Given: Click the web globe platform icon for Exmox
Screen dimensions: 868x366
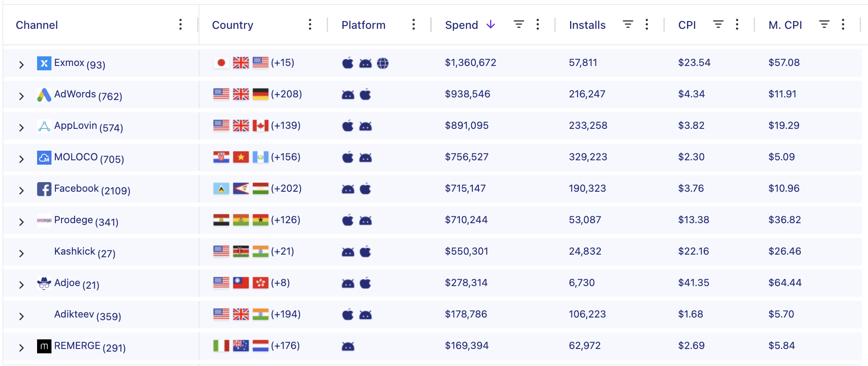Looking at the screenshot, I should (x=383, y=63).
